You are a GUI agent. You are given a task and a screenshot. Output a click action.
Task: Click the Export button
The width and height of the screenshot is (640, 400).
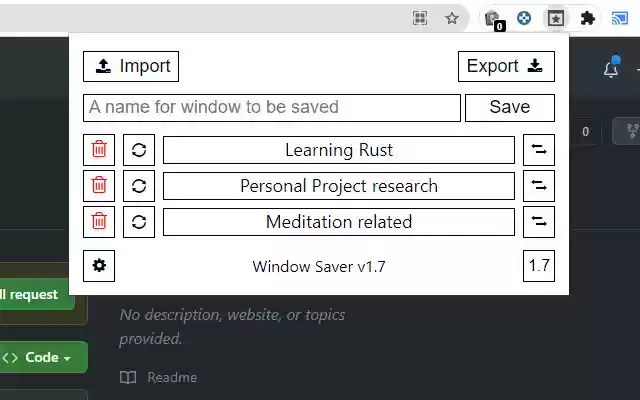coord(506,66)
